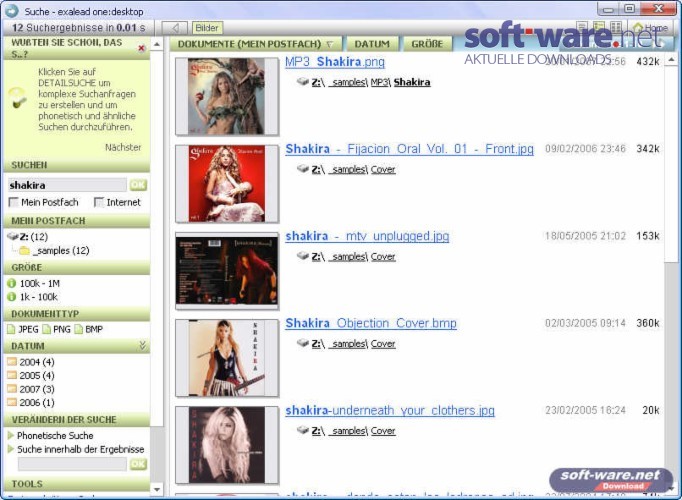Expand Suche innerhalb der Ergebnisse
Image resolution: width=682 pixels, height=500 pixels.
pyautogui.click(x=76, y=450)
